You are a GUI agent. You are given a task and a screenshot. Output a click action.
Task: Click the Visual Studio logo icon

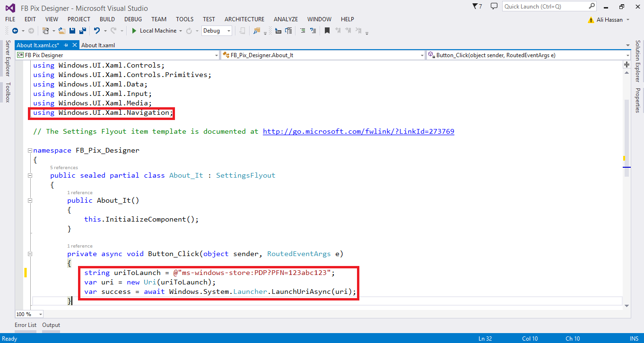point(10,8)
